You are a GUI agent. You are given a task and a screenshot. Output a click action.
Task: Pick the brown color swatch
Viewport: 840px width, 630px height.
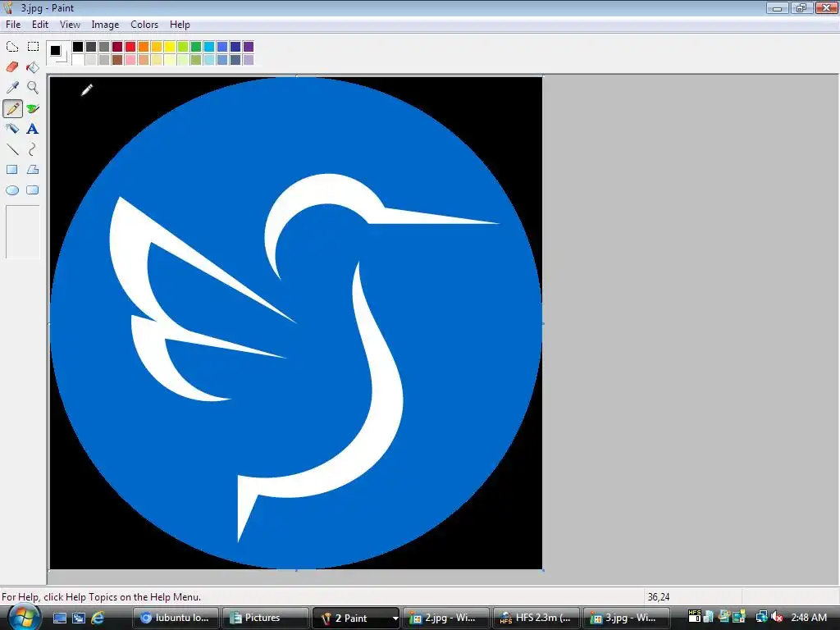point(117,59)
